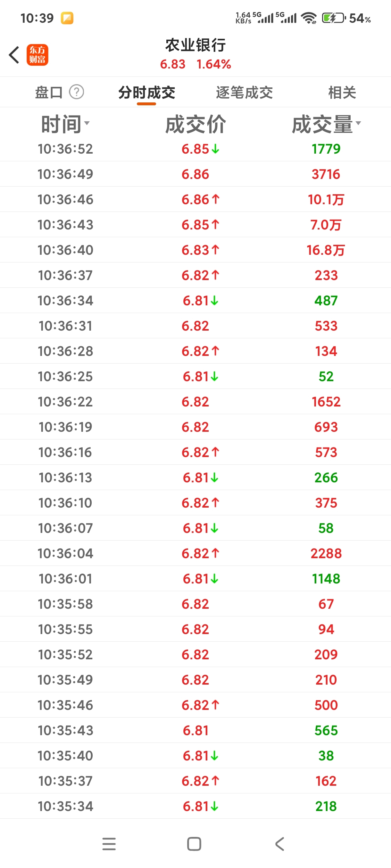Tap the Wi-Fi status icon
Viewport: 391px width, 868px height.
coord(309,18)
